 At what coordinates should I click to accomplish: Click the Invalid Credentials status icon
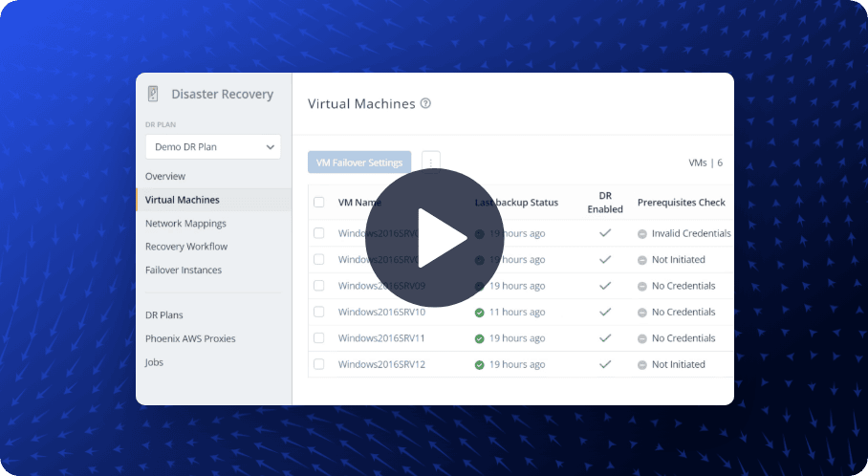point(642,233)
